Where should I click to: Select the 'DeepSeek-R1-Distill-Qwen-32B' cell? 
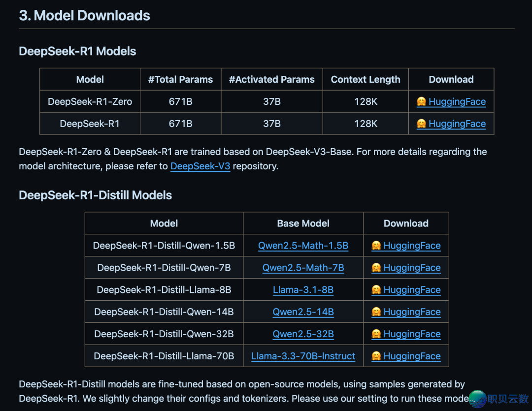164,334
